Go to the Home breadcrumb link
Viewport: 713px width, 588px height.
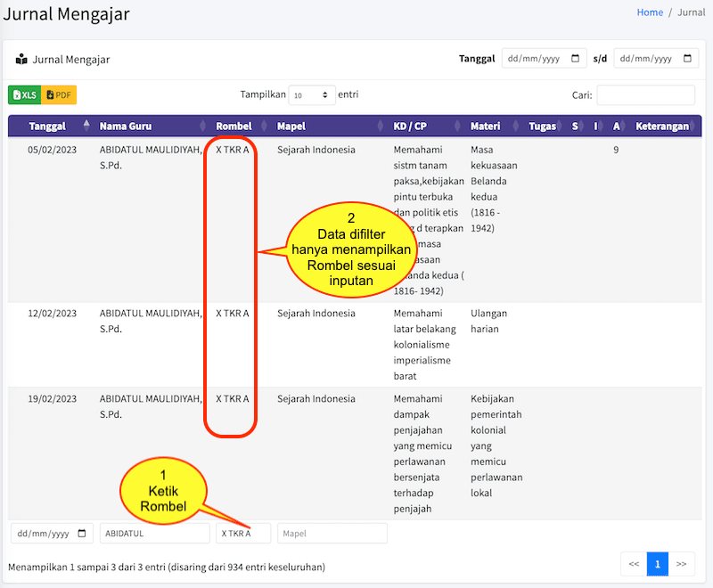pos(650,12)
